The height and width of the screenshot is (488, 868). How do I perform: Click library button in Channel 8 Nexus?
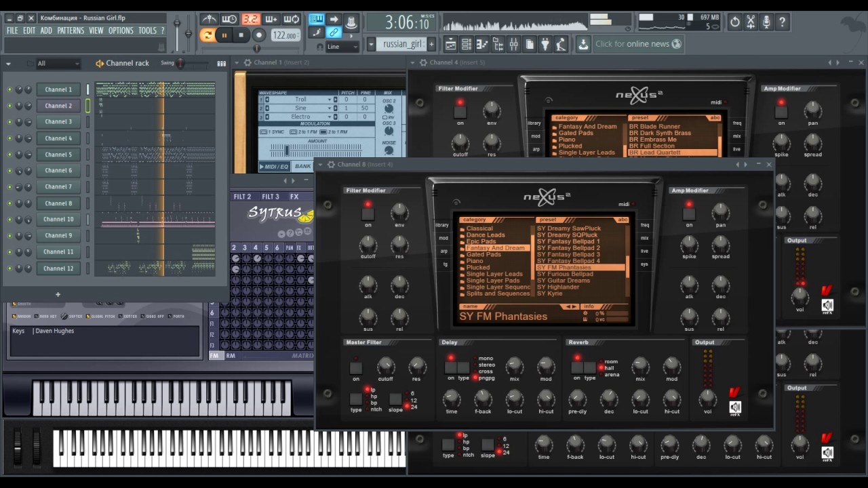point(441,225)
